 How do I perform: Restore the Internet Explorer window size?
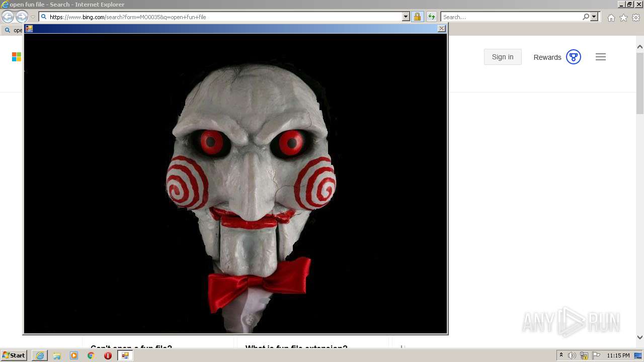coord(630,4)
